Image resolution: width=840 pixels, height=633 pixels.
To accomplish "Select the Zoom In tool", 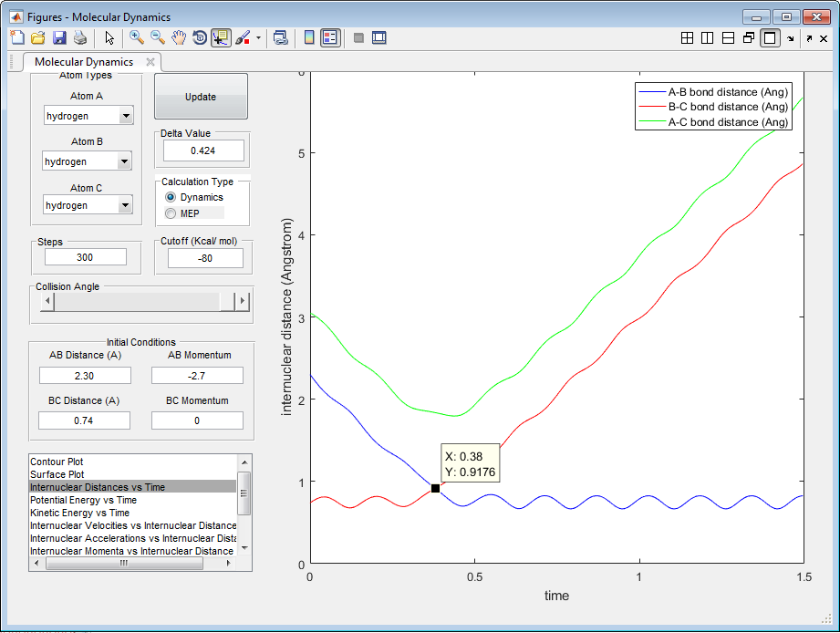I will (137, 37).
